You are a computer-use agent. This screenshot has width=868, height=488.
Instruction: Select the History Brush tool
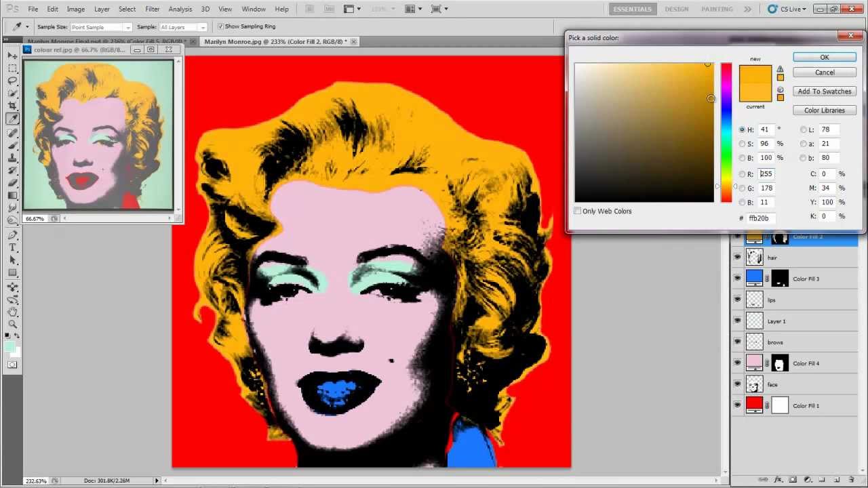pos(13,170)
